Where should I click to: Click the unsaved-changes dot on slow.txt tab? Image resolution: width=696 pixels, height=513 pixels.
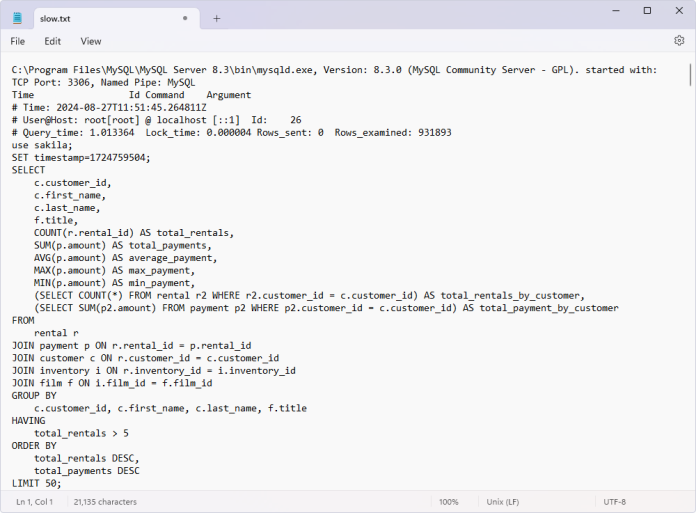point(184,18)
